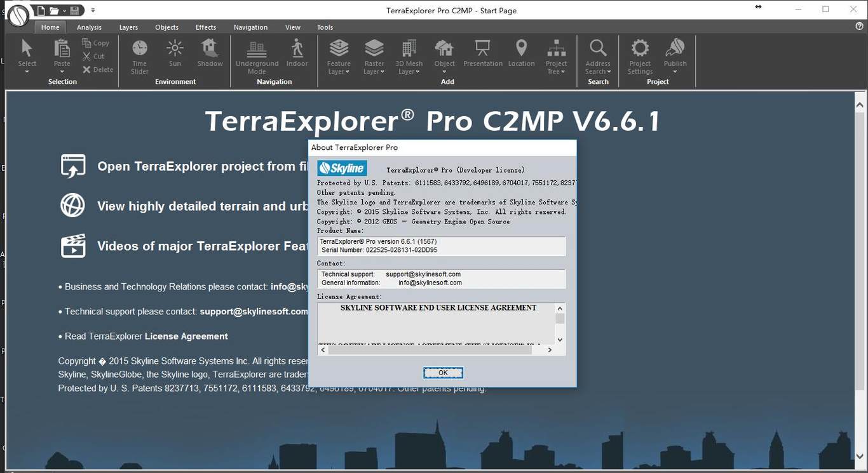Enable Indoor navigation mode
Image resolution: width=868 pixels, height=473 pixels.
pyautogui.click(x=297, y=53)
